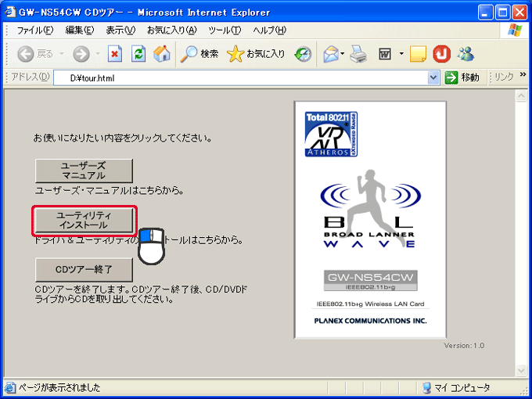Go to the Home page icon

click(x=161, y=54)
